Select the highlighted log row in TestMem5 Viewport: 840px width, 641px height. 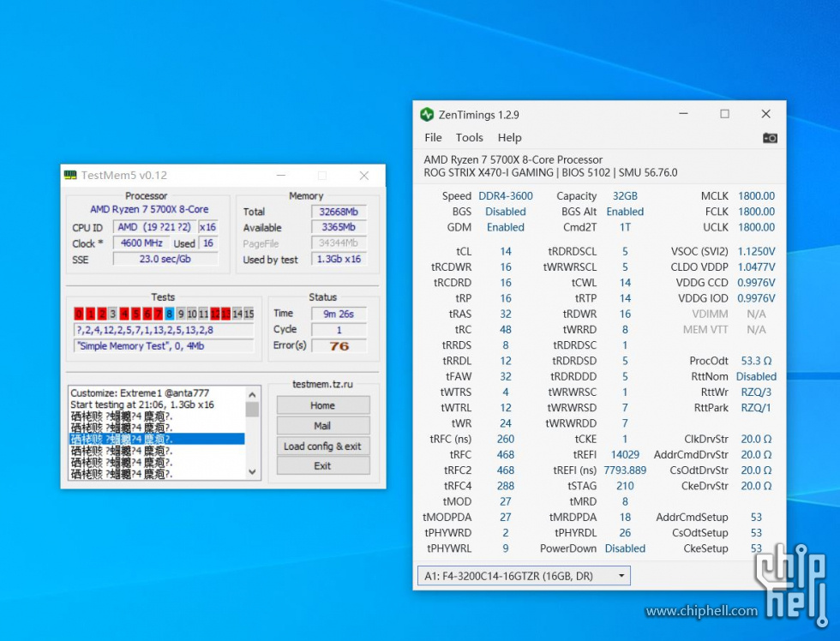point(157,439)
